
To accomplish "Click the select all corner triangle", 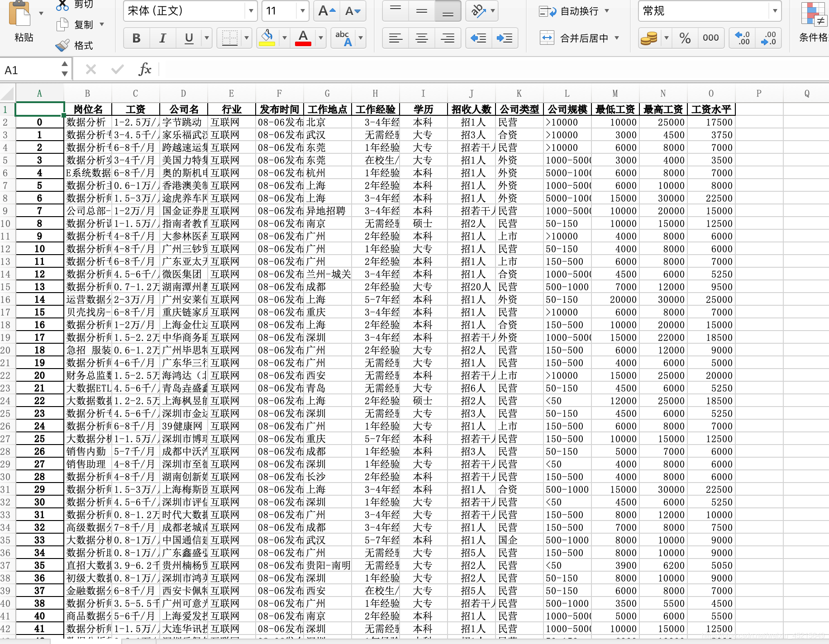I will tap(8, 94).
